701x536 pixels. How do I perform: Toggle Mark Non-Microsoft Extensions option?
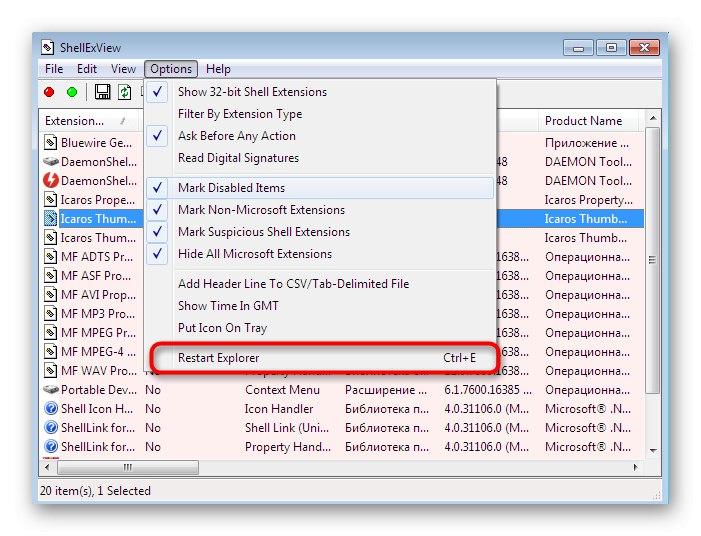[x=320, y=210]
